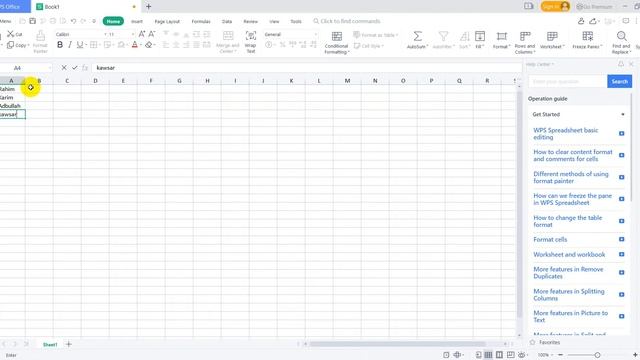Image resolution: width=640 pixels, height=360 pixels.
Task: Switch to the Page Layout tab
Action: (167, 21)
